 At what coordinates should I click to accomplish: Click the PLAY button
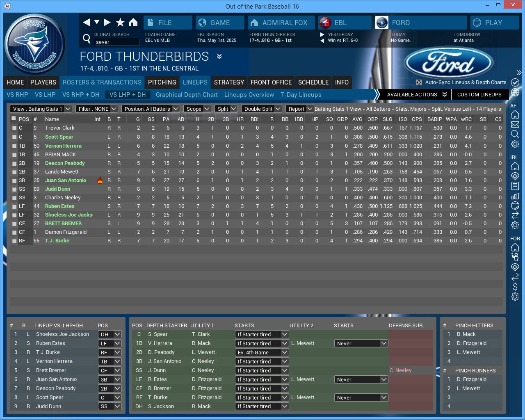coord(495,23)
